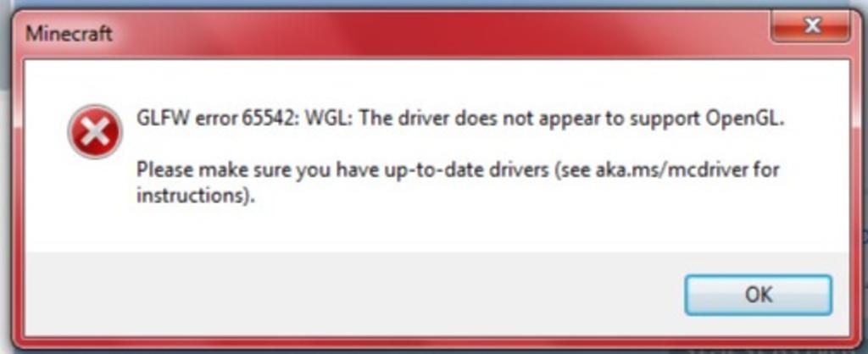868x354 pixels.
Task: Click the OK button
Action: point(758,295)
